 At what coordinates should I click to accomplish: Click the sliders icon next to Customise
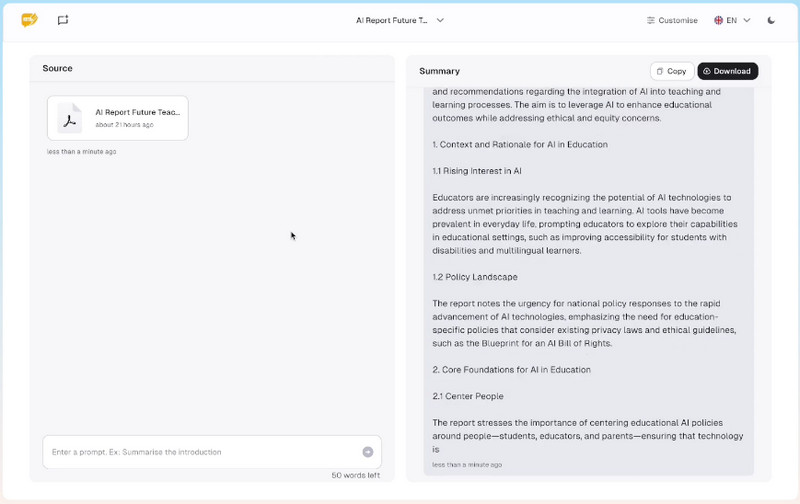[651, 20]
